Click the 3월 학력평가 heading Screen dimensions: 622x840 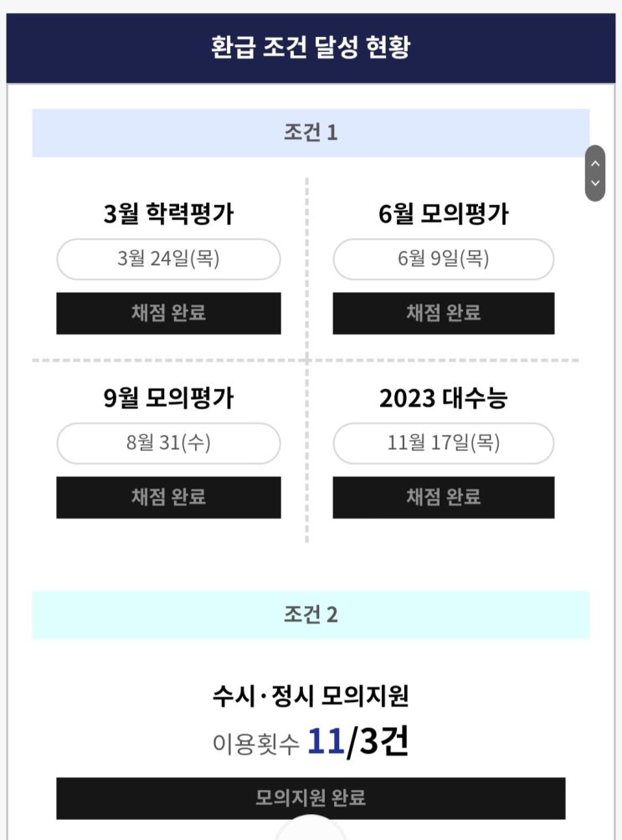168,214
